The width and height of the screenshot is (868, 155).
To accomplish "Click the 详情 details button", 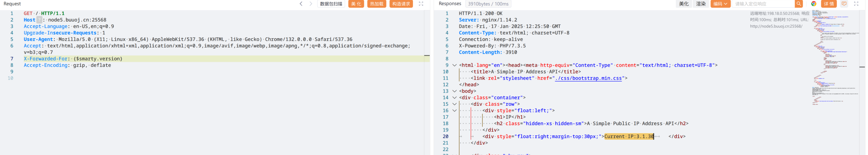I will tap(829, 4).
